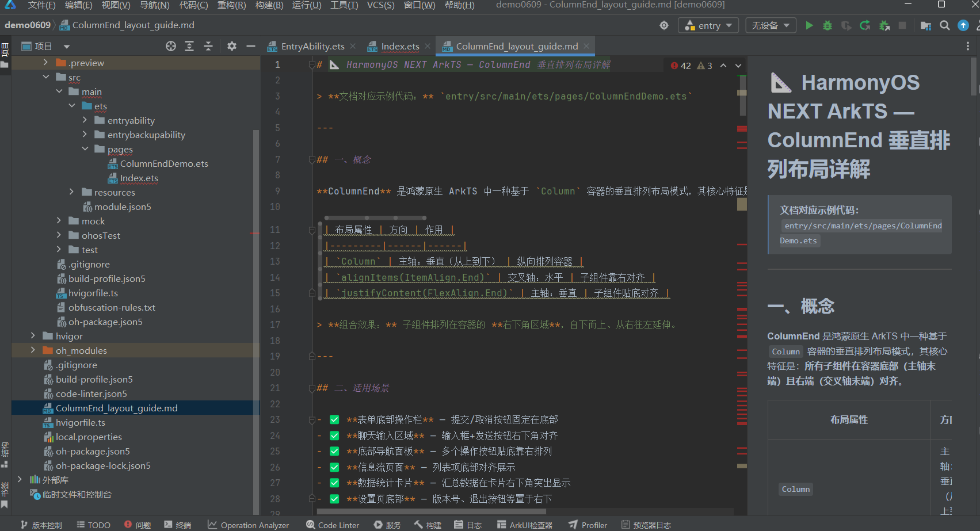Open ArkUI检查器 inspector tool window
This screenshot has width=980, height=531.
click(525, 525)
